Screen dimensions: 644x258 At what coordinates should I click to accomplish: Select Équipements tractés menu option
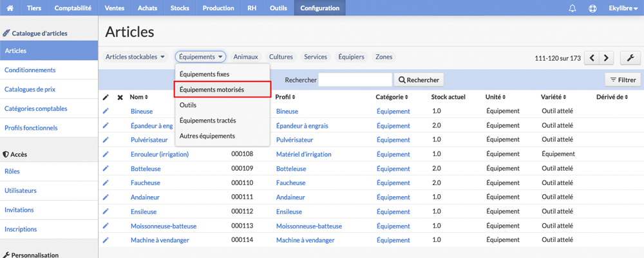[x=222, y=120]
